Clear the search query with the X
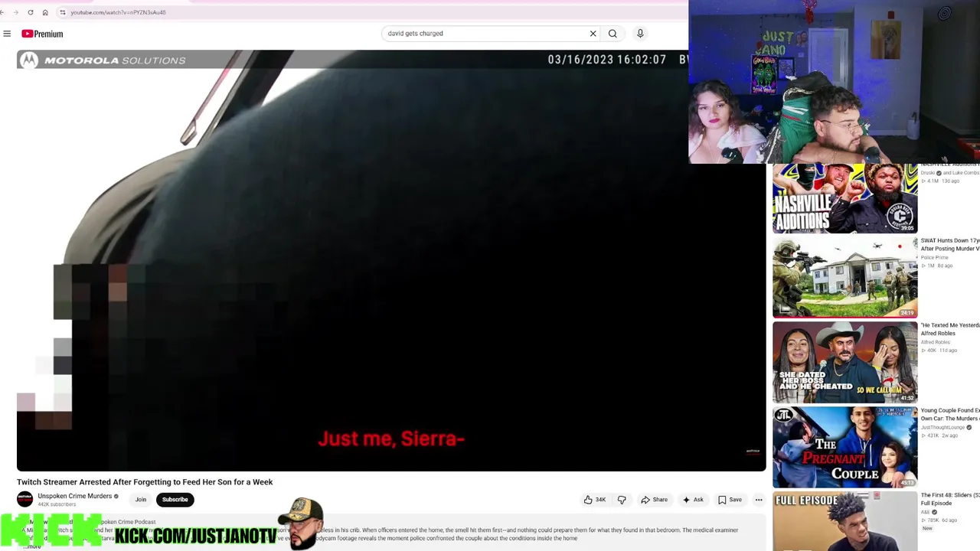 pyautogui.click(x=593, y=34)
